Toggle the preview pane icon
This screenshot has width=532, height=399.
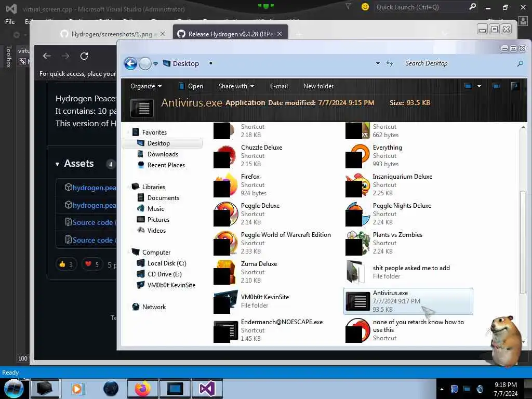tap(496, 86)
